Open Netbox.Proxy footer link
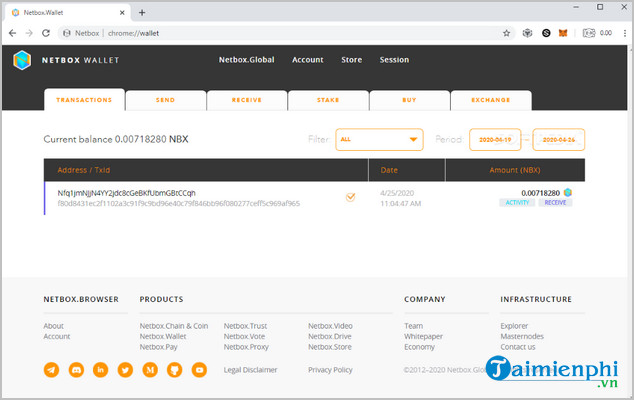This screenshot has width=634, height=400. tap(246, 347)
